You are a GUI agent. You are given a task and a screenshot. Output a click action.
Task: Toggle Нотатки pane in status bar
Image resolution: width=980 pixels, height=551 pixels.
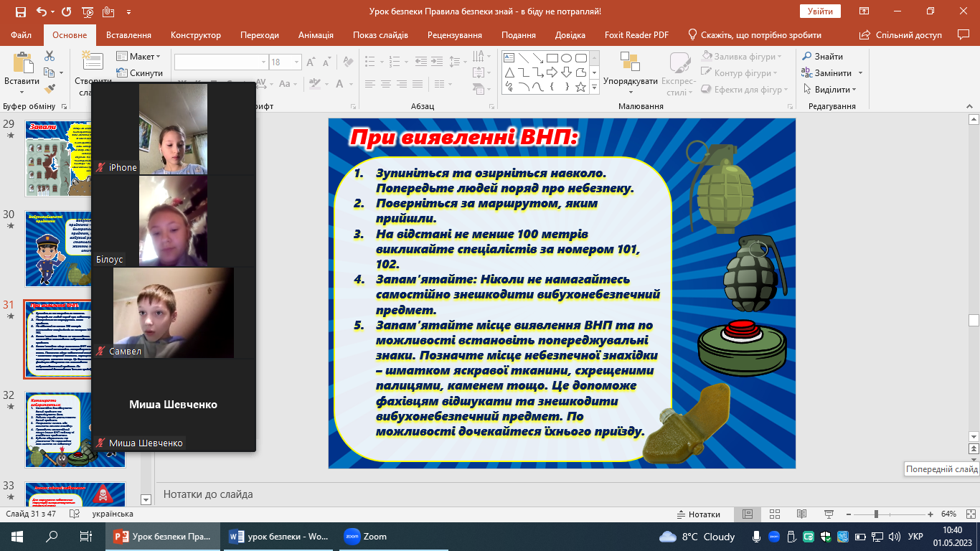[698, 514]
